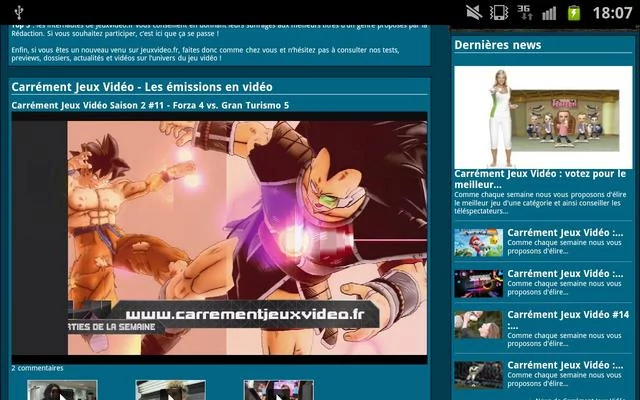Click the 'Comme chaque semaine nous vous proposons d'élire le meilleur jeu' summary
Viewport: 640px width, 400px height.
pos(538,203)
